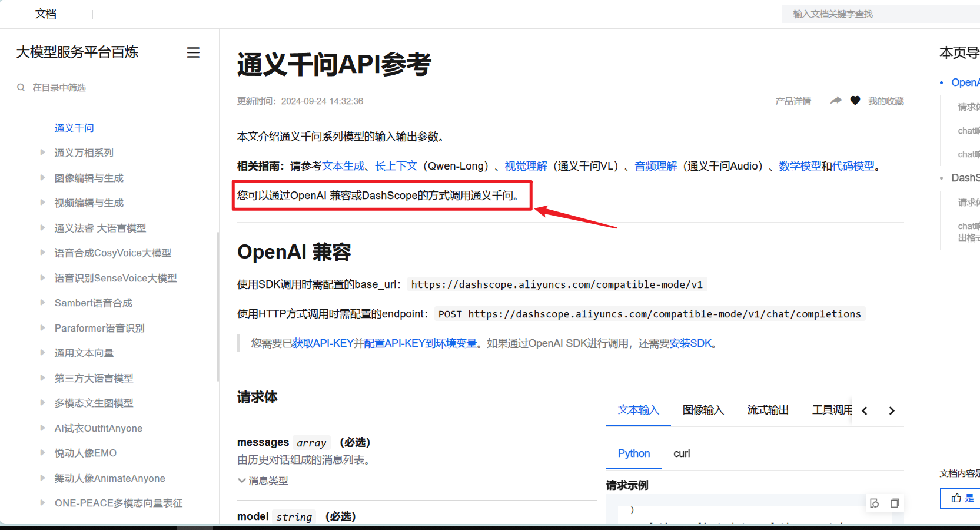Select 悦动人像EMO in sidebar
This screenshot has width=980, height=530.
click(x=85, y=453)
